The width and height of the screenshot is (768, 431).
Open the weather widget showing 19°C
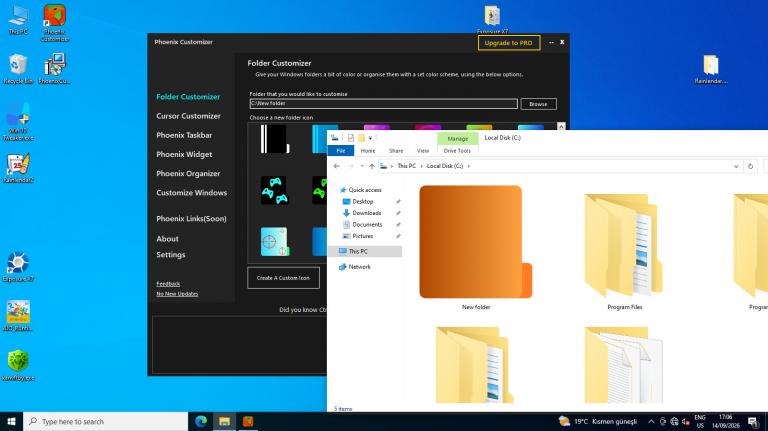click(598, 421)
